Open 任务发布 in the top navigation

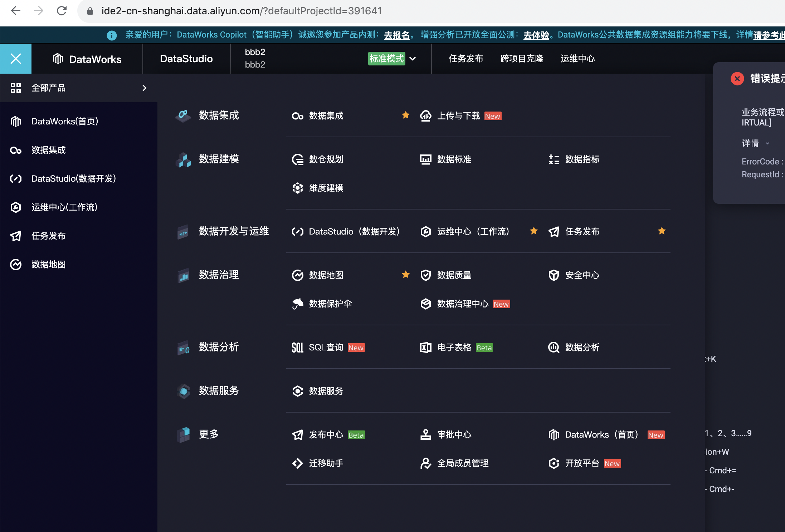[x=466, y=59]
